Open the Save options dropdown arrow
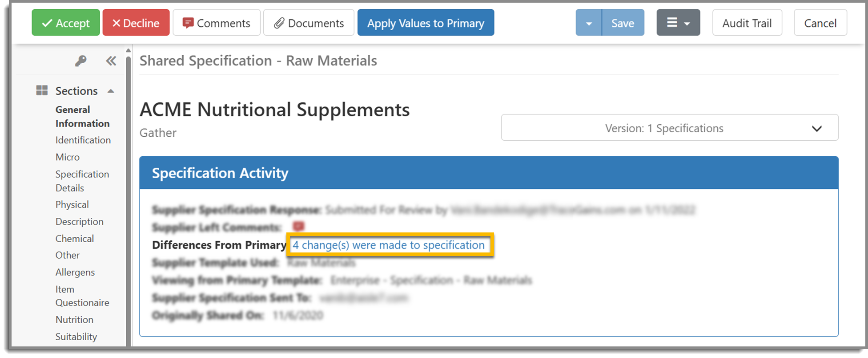Viewport: 868px width, 358px height. [589, 23]
